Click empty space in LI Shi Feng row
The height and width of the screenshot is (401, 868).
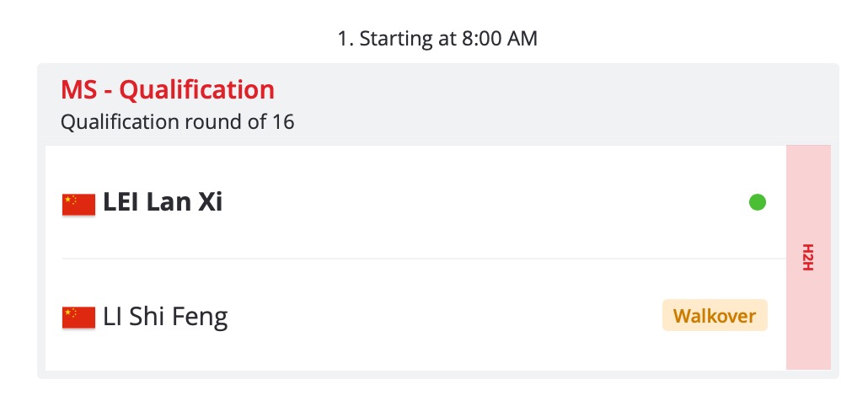(x=443, y=317)
